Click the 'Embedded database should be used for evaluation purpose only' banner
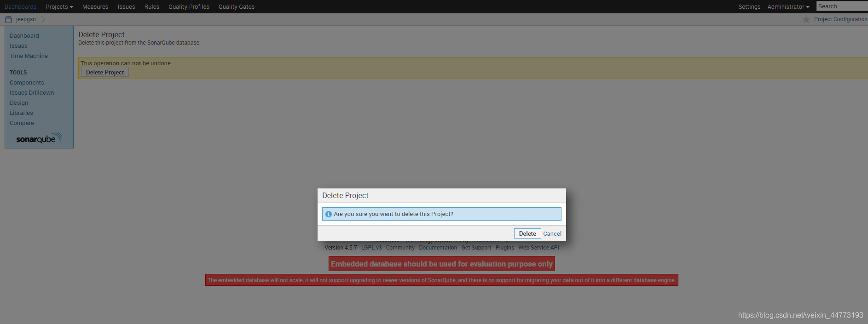The width and height of the screenshot is (868, 324). (442, 264)
